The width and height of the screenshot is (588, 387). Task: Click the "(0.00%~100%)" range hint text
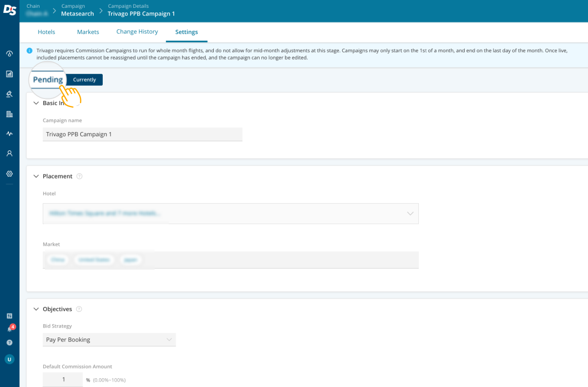coord(109,380)
